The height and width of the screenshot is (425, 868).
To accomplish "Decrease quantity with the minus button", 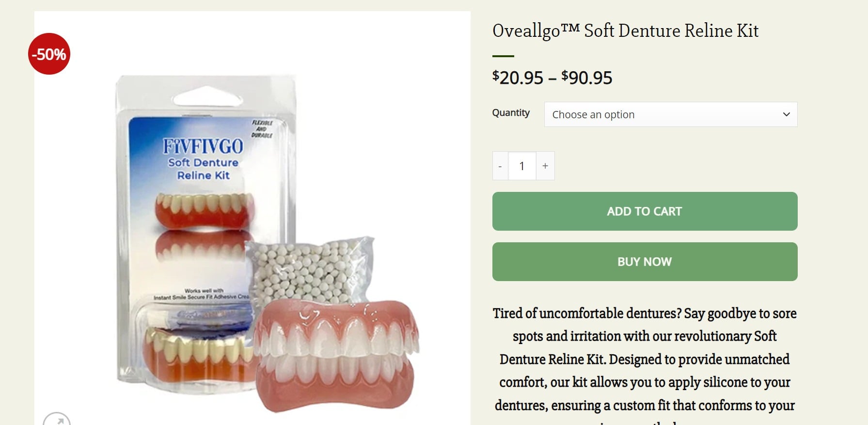I will (x=500, y=166).
